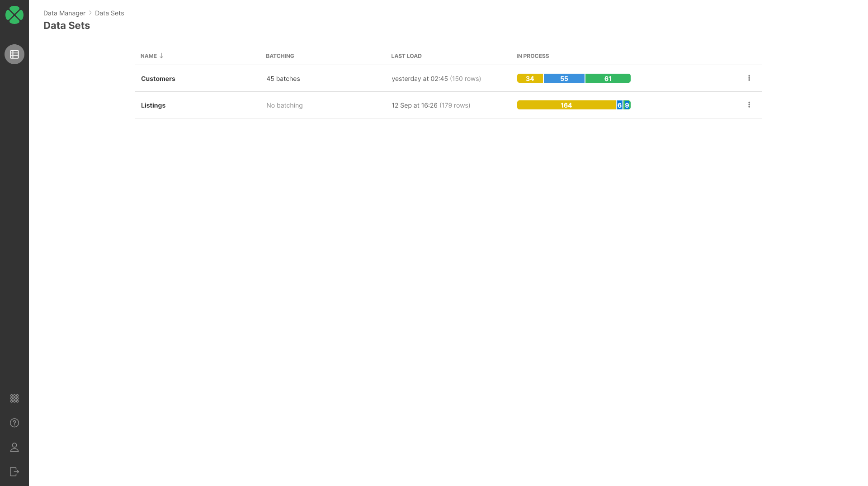Toggle the sort arrow on the NAME column
This screenshot has width=868, height=486.
(161, 56)
